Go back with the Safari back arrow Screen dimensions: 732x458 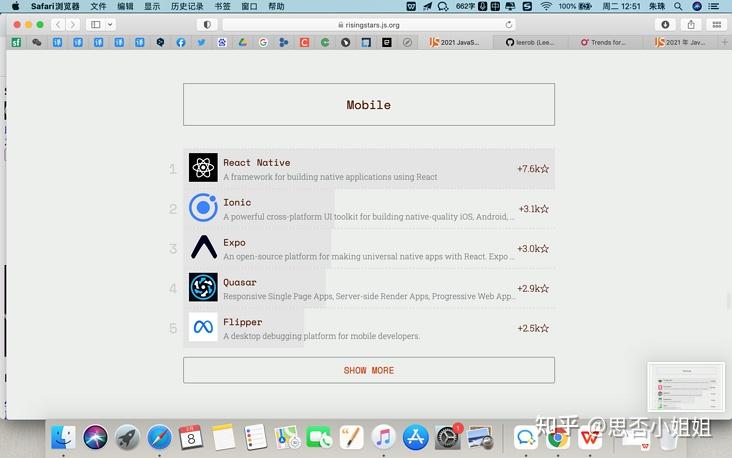(x=58, y=25)
